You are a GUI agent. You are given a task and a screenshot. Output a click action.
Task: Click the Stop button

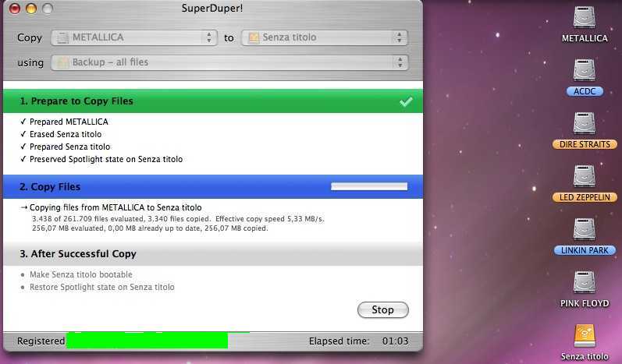pyautogui.click(x=383, y=309)
